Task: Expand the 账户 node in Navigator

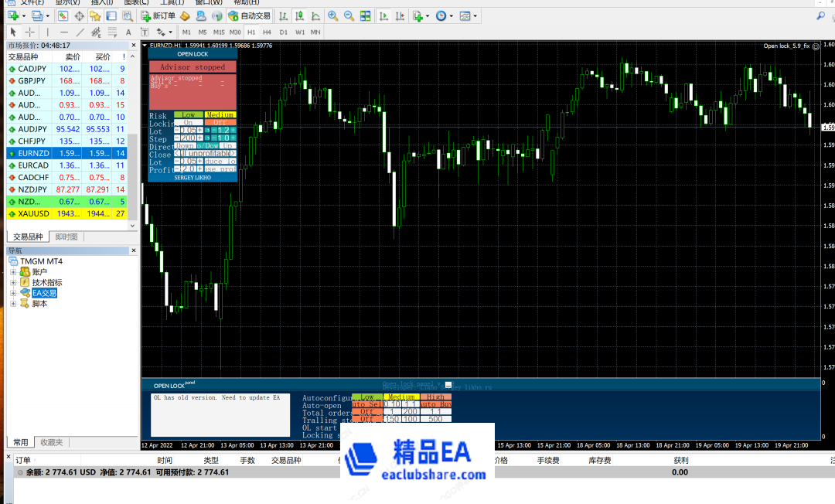Action: point(12,271)
